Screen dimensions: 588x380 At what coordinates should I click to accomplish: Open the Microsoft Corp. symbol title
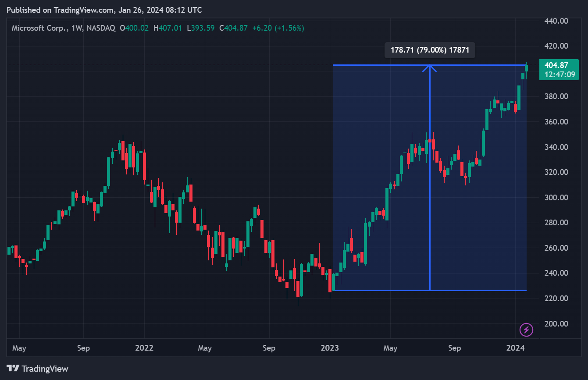point(39,28)
